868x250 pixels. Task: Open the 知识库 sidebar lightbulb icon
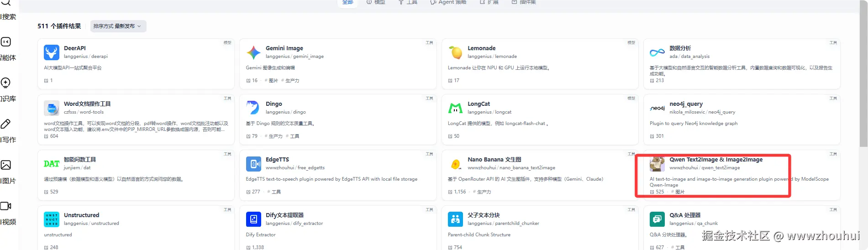(x=5, y=83)
